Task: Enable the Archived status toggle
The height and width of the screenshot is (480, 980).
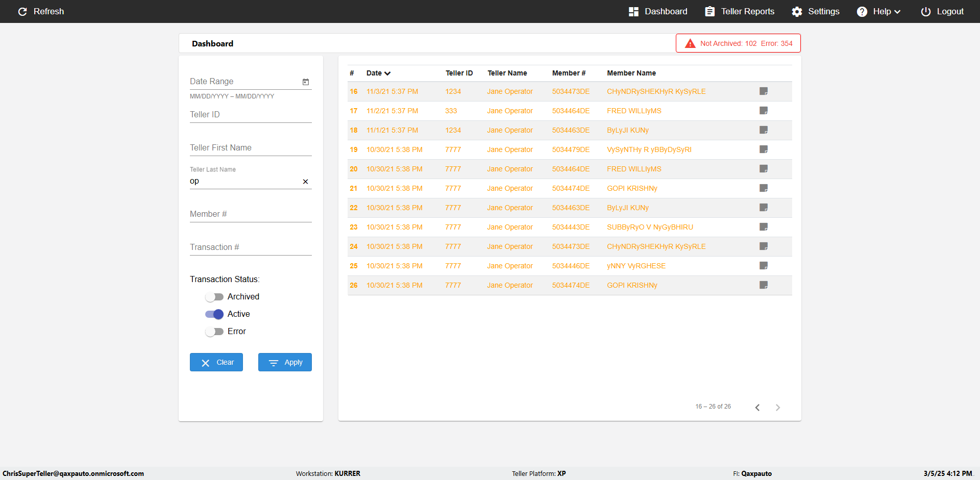Action: click(x=214, y=297)
